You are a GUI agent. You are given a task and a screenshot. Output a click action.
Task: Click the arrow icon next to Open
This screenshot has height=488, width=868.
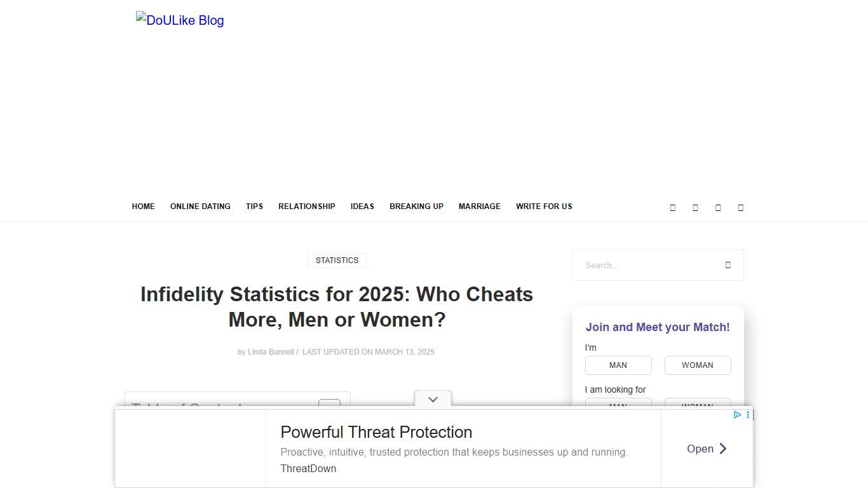pos(724,449)
